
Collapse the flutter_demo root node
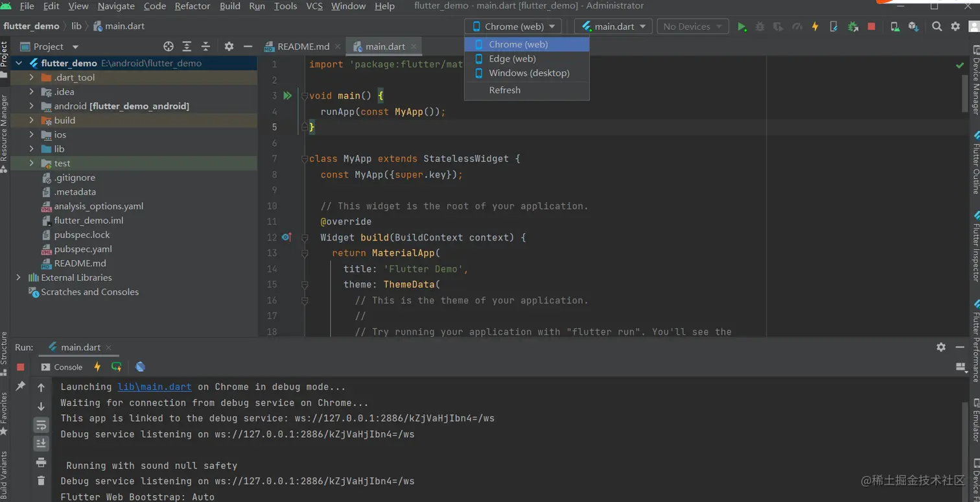18,63
